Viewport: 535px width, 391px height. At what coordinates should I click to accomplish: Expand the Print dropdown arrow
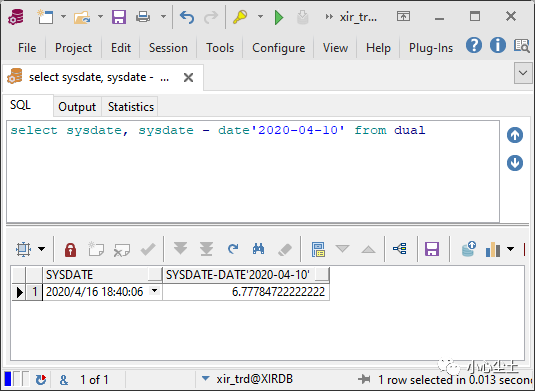[x=163, y=16]
